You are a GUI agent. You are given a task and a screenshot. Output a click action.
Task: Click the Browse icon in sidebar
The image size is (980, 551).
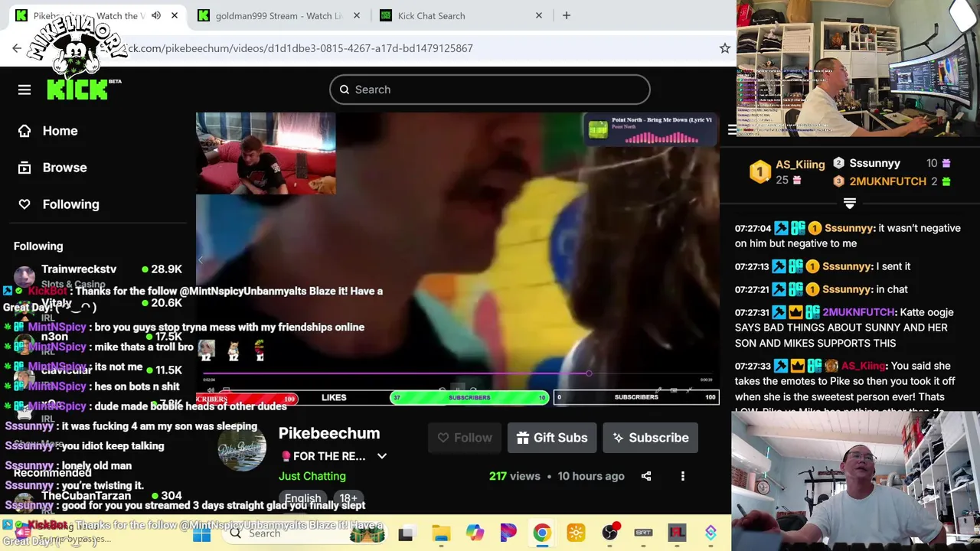[24, 168]
